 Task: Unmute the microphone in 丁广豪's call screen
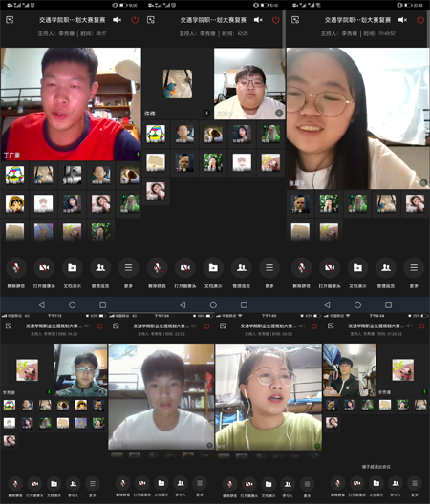point(16,267)
